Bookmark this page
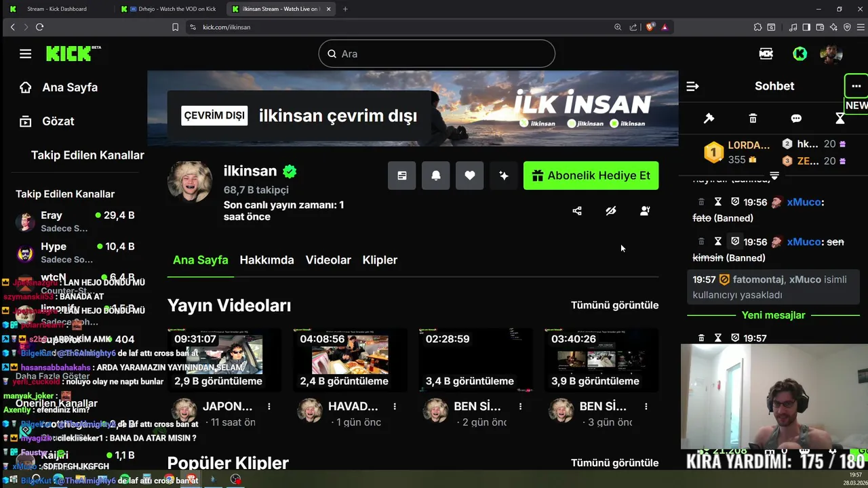 tap(175, 27)
